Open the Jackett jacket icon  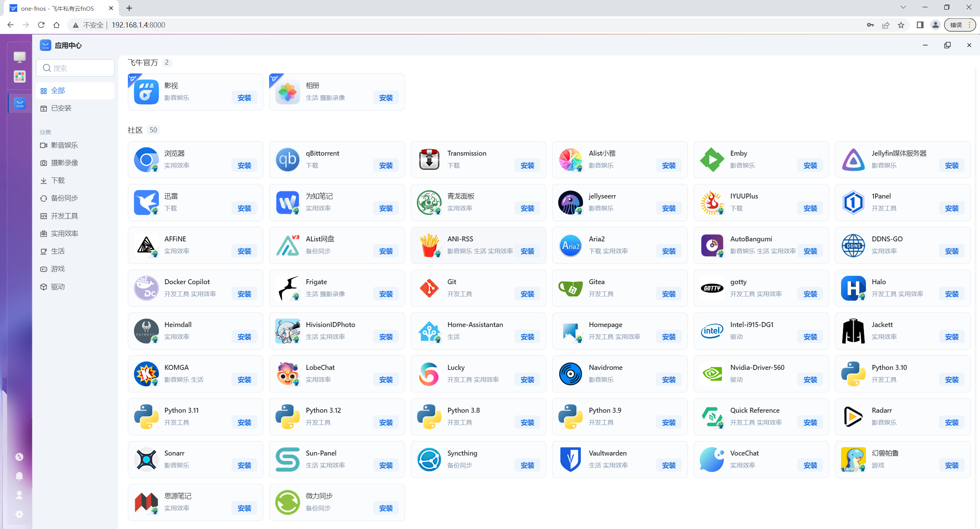pos(853,331)
